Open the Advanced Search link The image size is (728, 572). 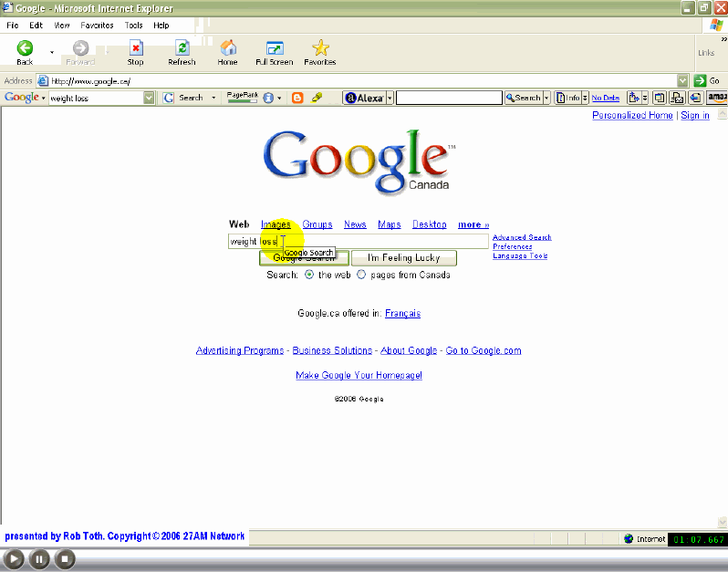pyautogui.click(x=522, y=237)
